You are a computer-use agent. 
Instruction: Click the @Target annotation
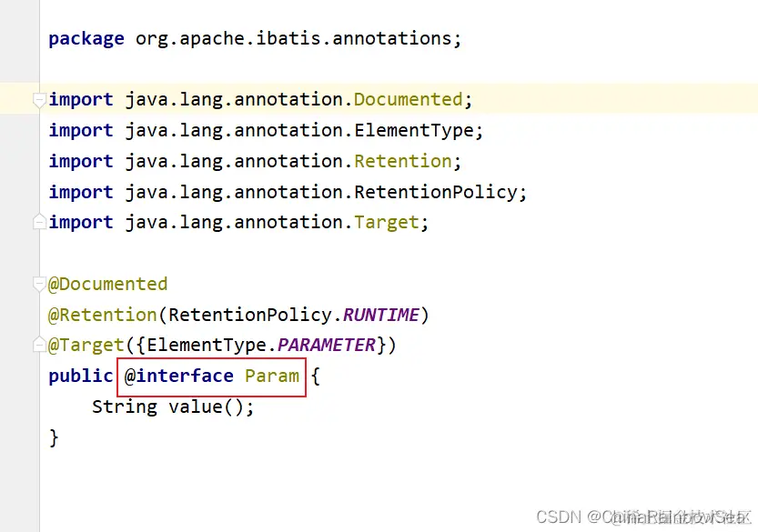coord(86,346)
